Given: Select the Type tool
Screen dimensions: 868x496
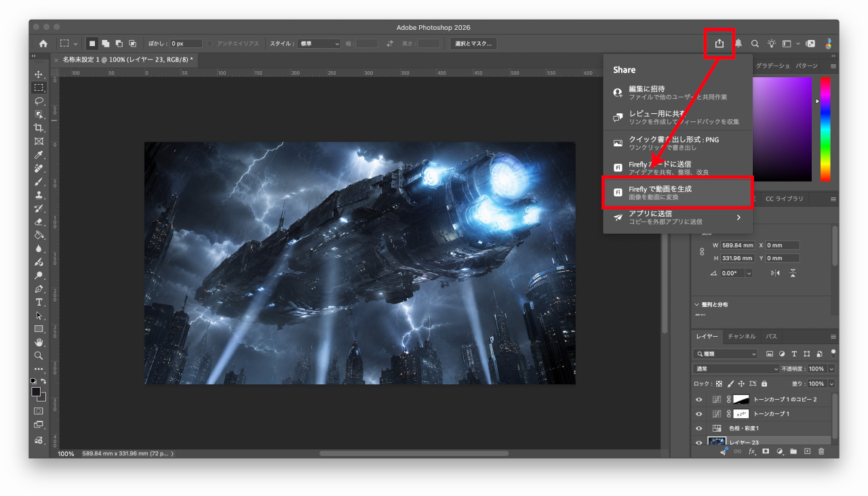Looking at the screenshot, I should (x=39, y=302).
